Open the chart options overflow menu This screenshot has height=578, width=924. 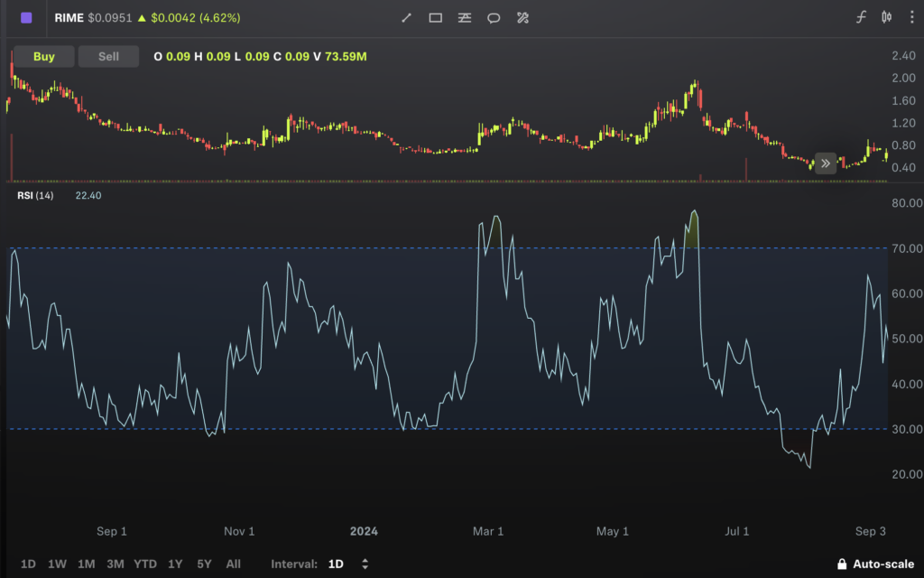tap(913, 14)
